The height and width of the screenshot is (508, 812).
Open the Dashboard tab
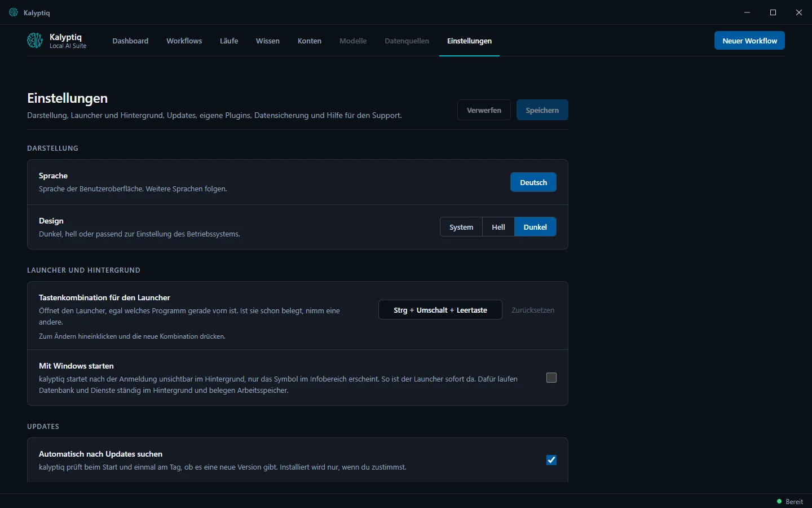click(130, 41)
